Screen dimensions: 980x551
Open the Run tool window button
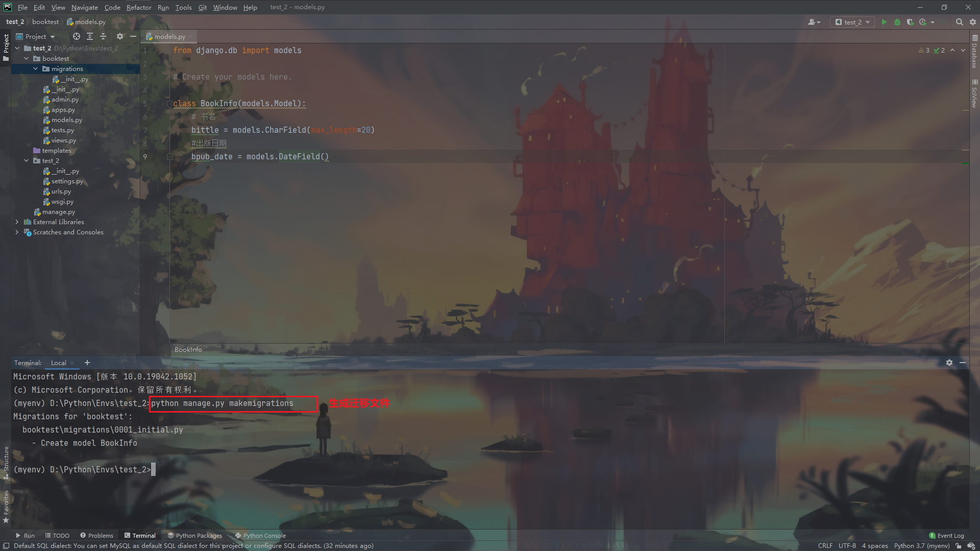[25, 536]
